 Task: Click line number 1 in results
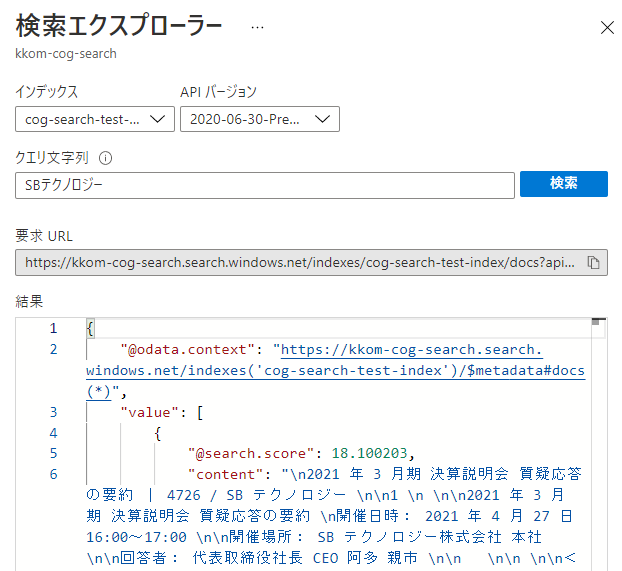[53, 329]
